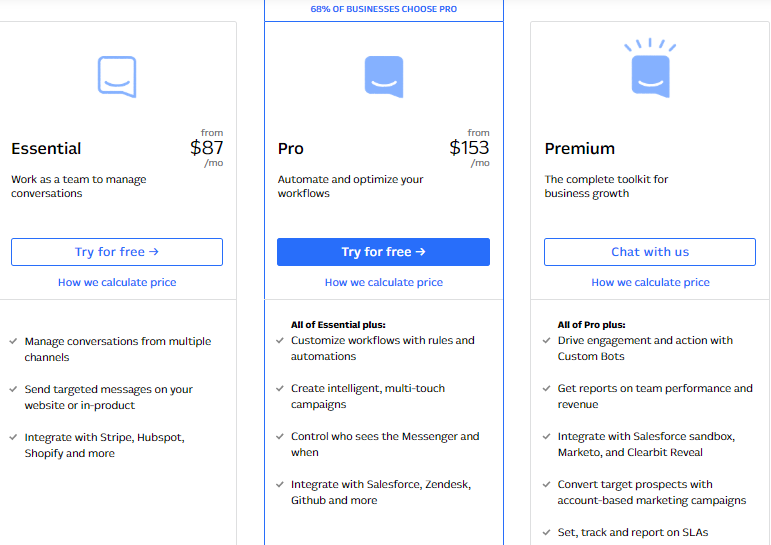Click the Pro $153 price

[x=469, y=148]
